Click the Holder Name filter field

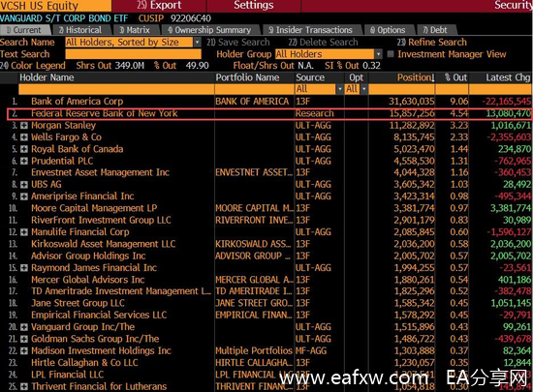(x=116, y=89)
